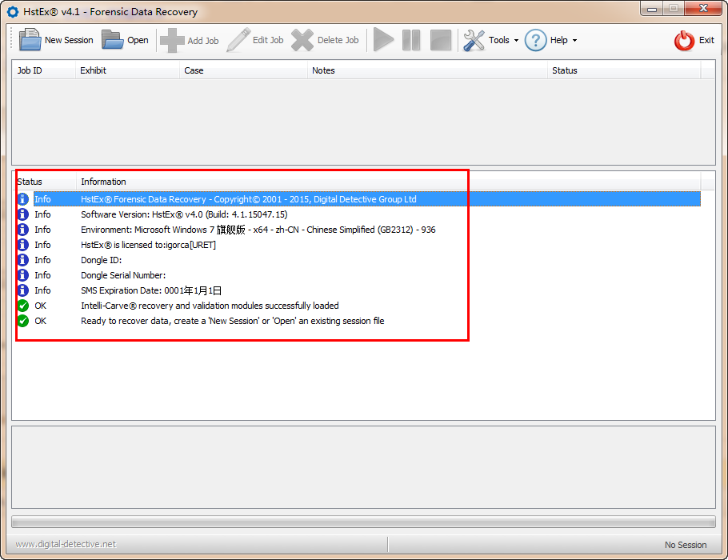Click the log Information column header

click(x=389, y=181)
